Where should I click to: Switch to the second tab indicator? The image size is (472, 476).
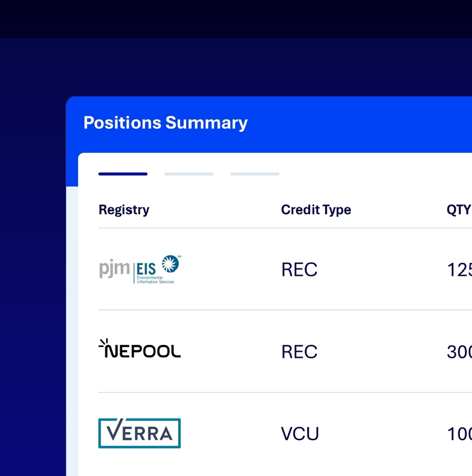coord(189,174)
